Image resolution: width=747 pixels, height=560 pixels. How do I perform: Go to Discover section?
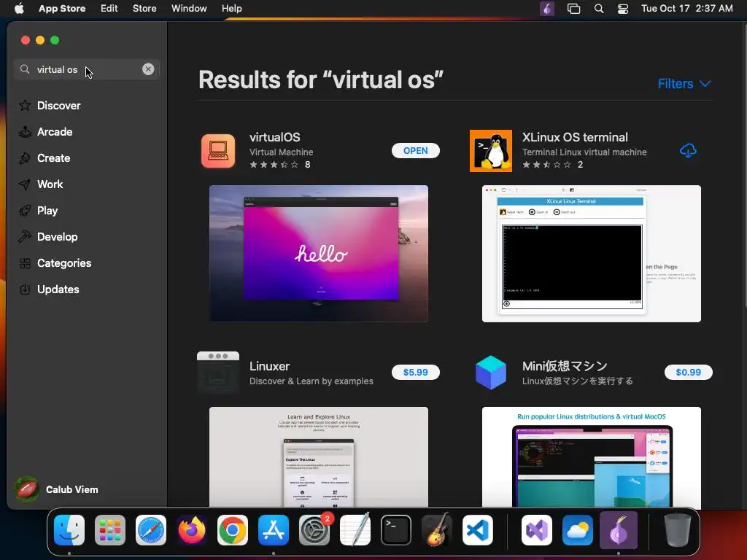pos(58,105)
